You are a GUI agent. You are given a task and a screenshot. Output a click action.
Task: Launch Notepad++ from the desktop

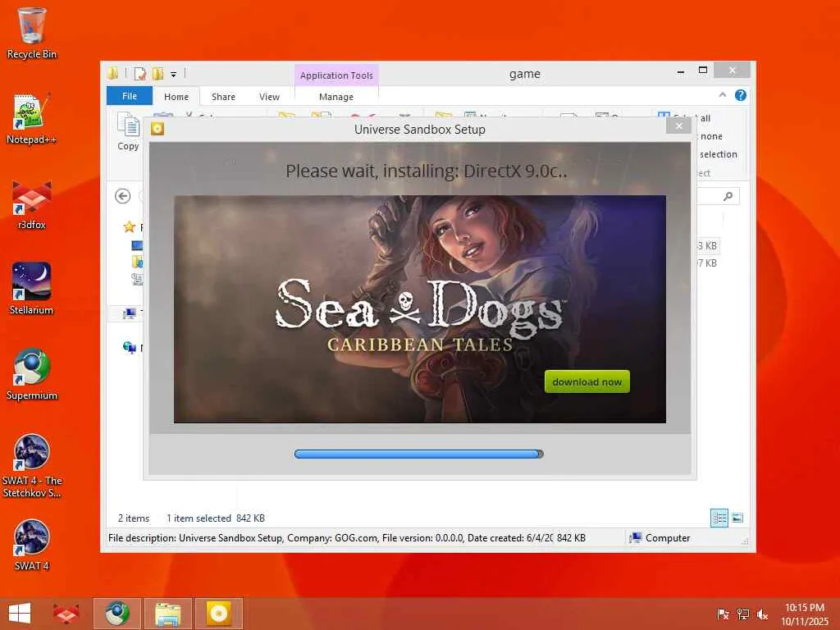32,119
